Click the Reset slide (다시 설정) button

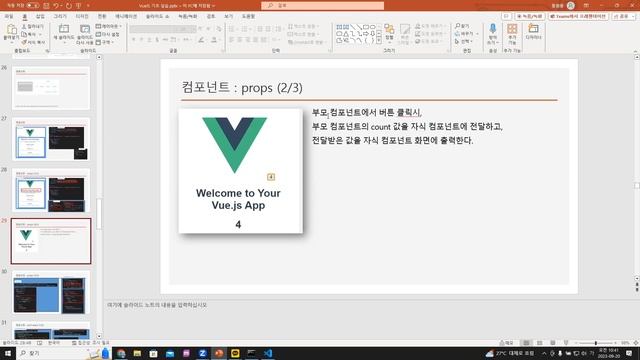click(x=107, y=34)
